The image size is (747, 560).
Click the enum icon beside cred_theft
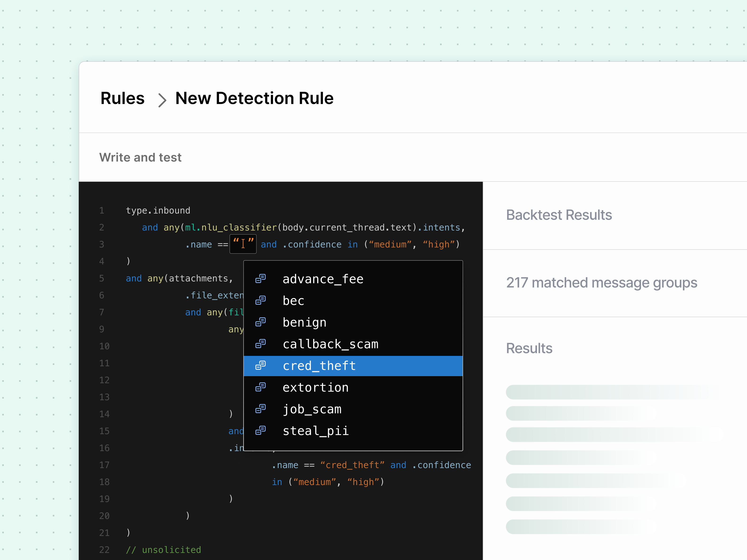coord(260,366)
